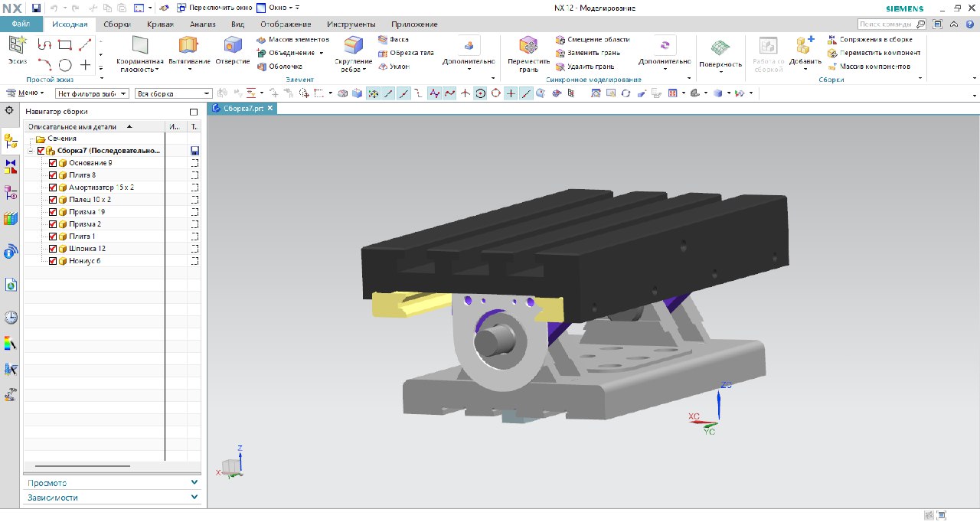Click the Отверстие hole tool
980x522 pixels.
pos(233,51)
